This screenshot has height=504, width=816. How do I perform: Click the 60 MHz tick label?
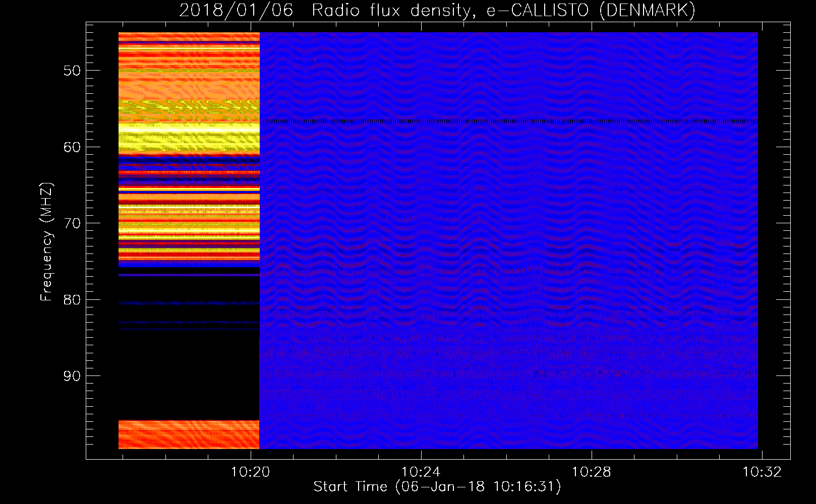[72, 147]
